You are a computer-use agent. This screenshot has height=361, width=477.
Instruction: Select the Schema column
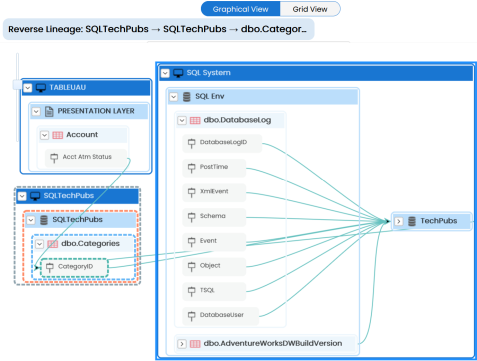(214, 217)
